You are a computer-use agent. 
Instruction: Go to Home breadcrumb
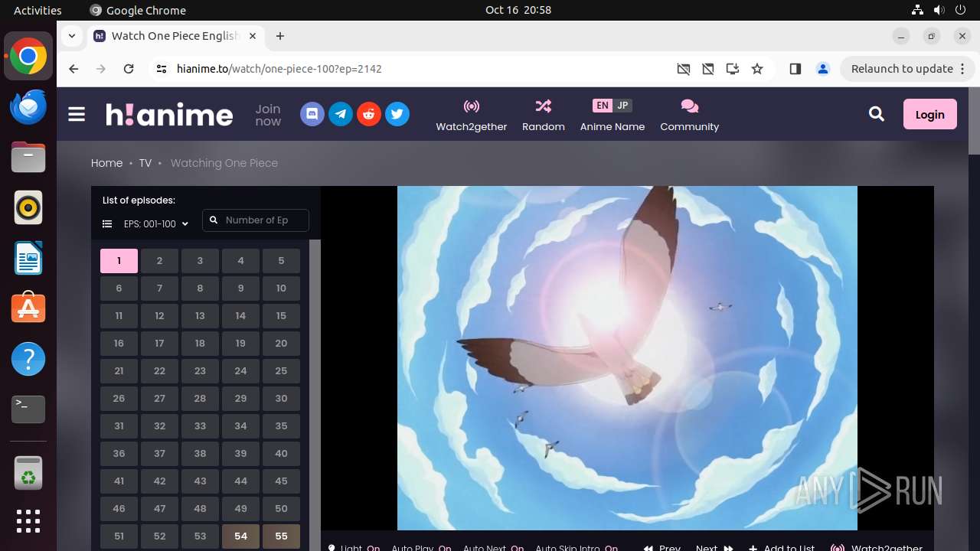[x=106, y=163]
